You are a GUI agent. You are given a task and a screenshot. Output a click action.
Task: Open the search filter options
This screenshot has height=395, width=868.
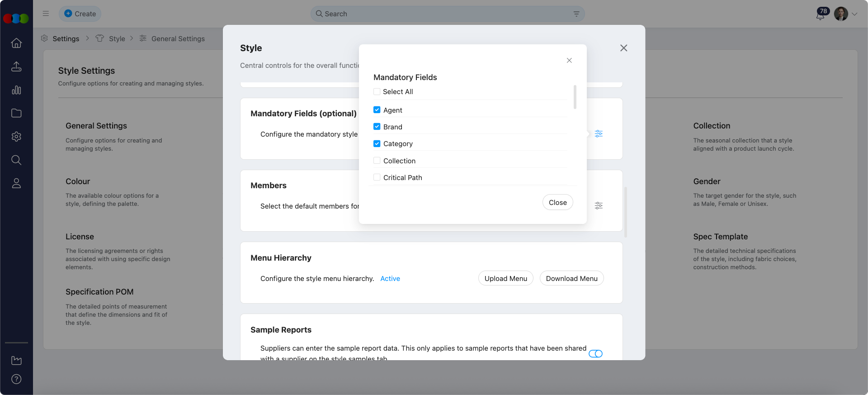click(576, 14)
